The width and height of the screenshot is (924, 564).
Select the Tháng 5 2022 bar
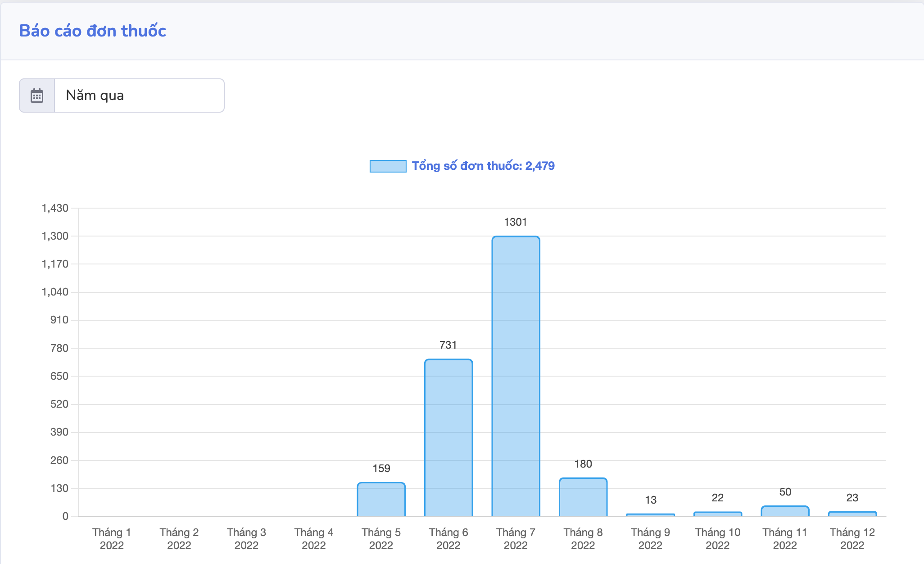381,499
